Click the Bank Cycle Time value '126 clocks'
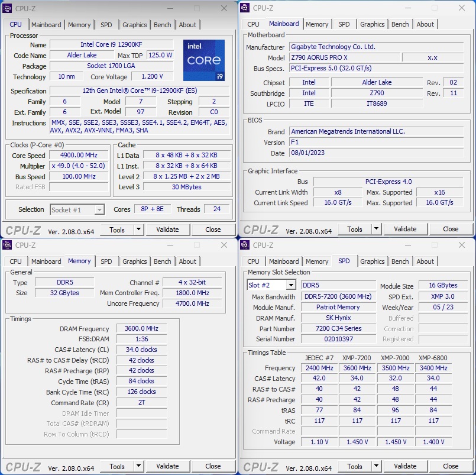The image size is (476, 475). click(141, 392)
